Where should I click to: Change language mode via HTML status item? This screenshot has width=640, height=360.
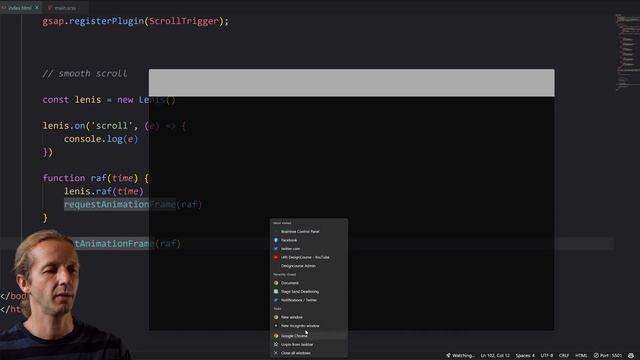click(581, 356)
